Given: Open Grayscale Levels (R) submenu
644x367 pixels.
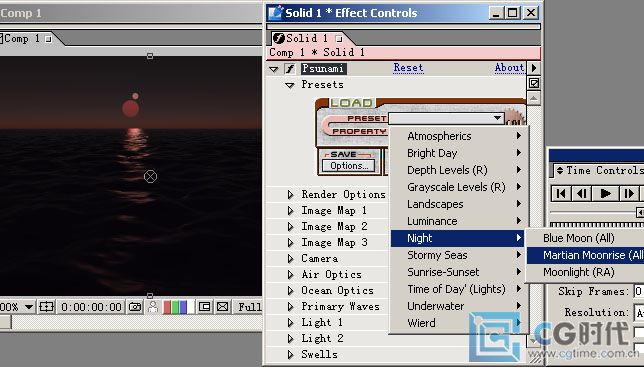Looking at the screenshot, I should pos(457,187).
